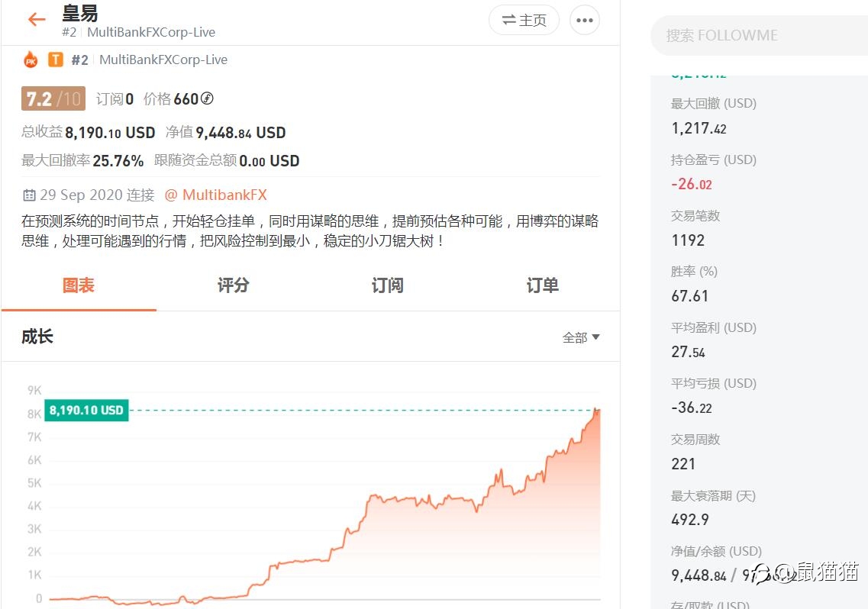Click the 7.2/10 score badge
The height and width of the screenshot is (609, 868).
(53, 98)
